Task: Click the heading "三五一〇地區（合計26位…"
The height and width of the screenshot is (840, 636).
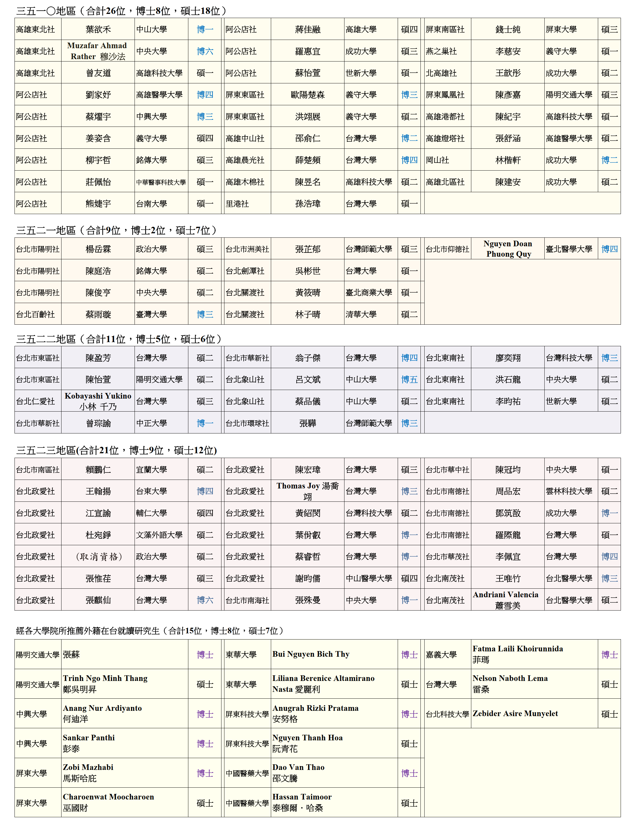Action: (121, 11)
